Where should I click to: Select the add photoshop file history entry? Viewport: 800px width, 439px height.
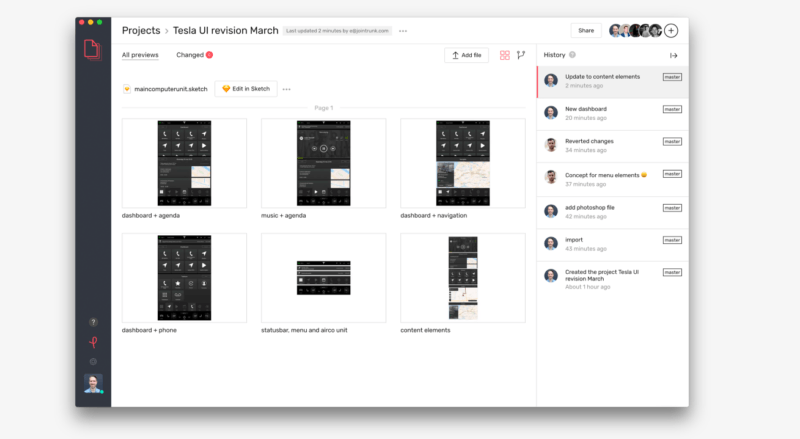613,212
